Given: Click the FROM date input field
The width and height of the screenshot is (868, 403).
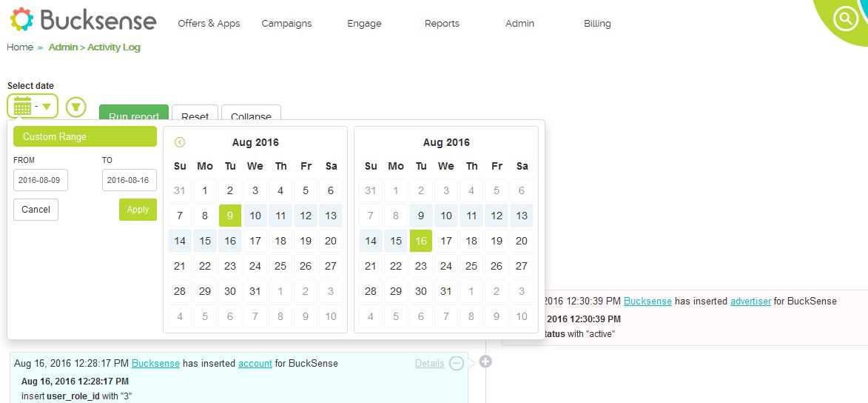Looking at the screenshot, I should pos(41,180).
